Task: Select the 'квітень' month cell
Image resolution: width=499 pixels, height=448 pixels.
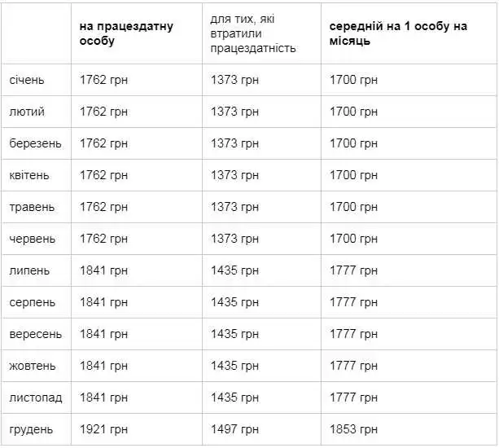Action: coord(29,175)
